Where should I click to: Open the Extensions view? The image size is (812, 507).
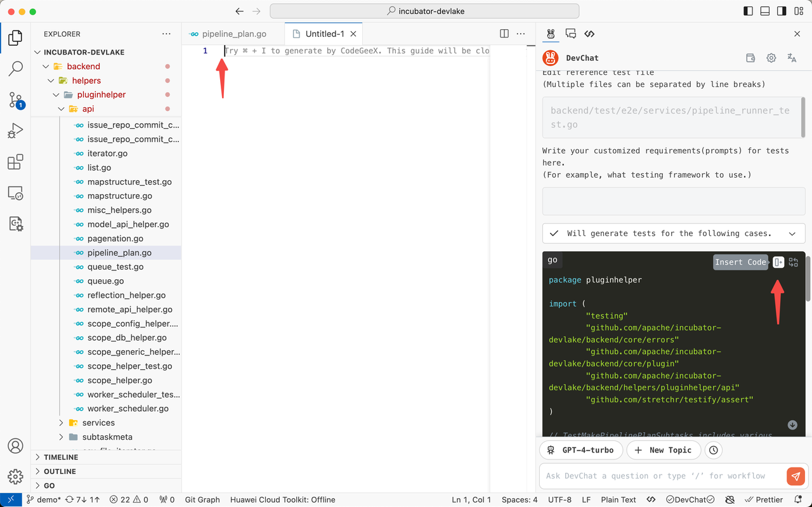[15, 162]
